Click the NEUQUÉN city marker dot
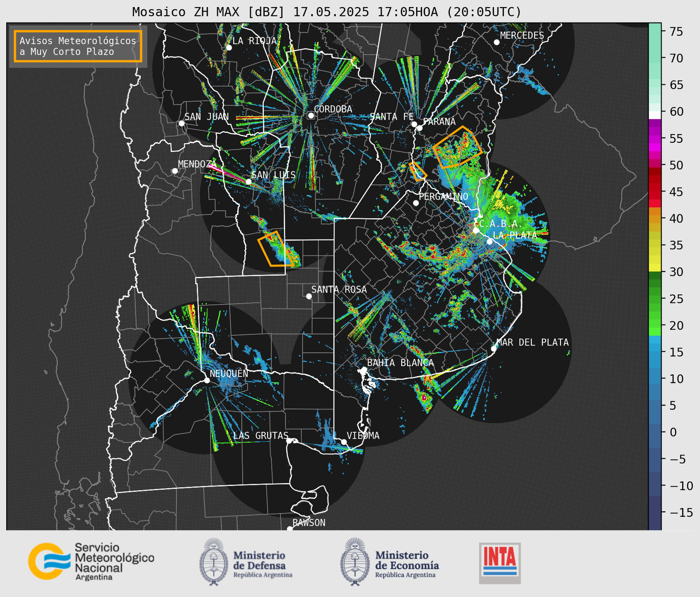 (x=207, y=380)
